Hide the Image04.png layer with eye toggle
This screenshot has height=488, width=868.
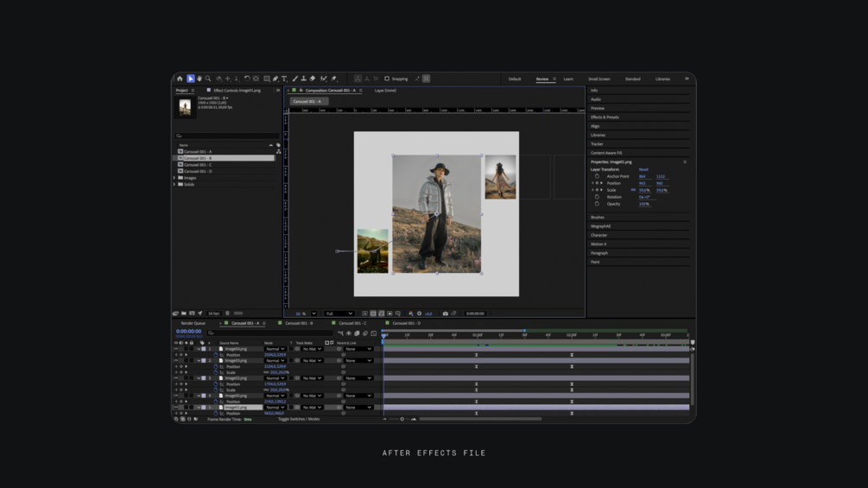pyautogui.click(x=176, y=349)
